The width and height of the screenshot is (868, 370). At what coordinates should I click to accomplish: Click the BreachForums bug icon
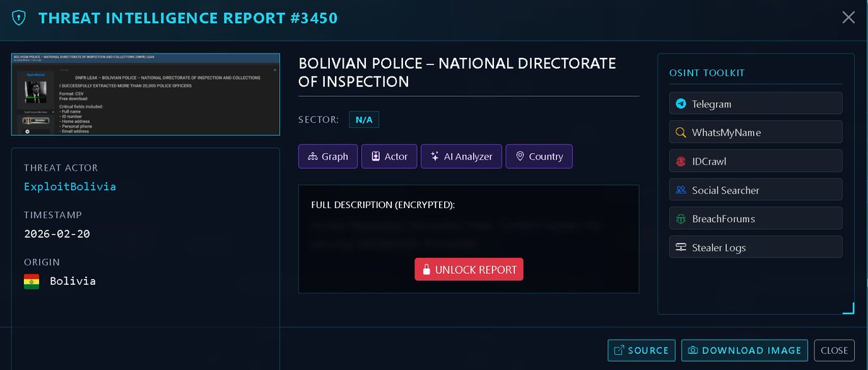tap(681, 218)
